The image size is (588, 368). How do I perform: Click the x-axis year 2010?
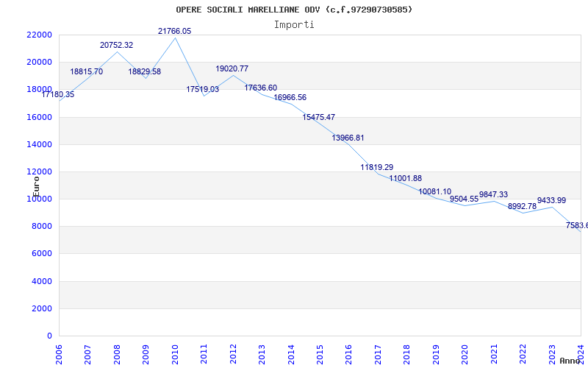[175, 354]
